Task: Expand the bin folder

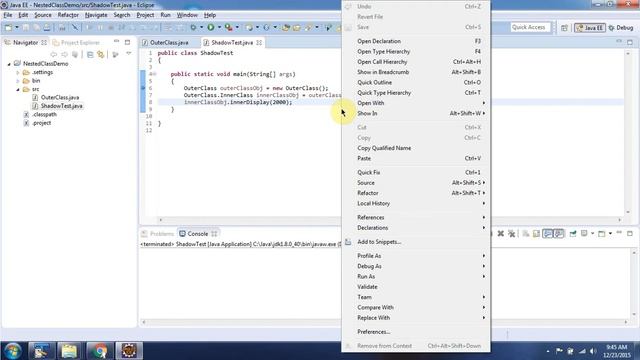Action: coord(18,81)
